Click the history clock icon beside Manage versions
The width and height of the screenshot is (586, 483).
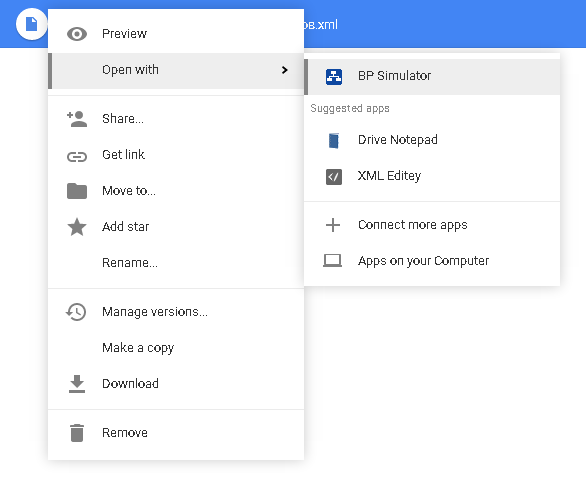[76, 312]
